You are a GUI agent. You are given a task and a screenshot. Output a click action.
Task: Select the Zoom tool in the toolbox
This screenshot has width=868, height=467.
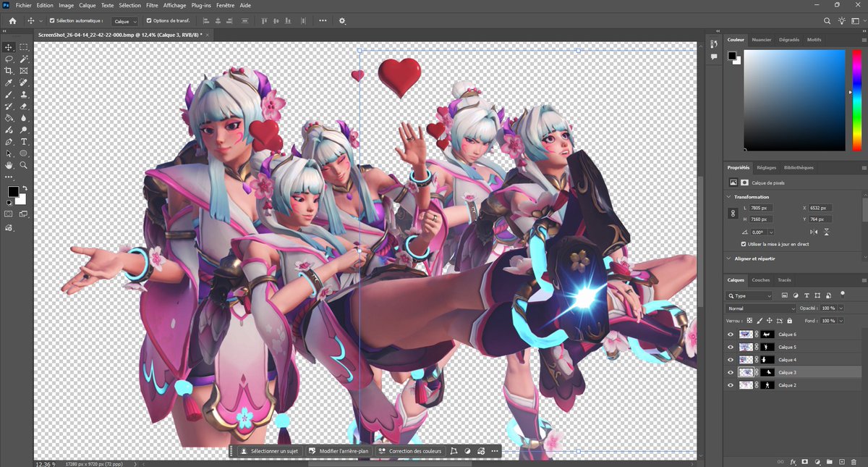pyautogui.click(x=23, y=165)
